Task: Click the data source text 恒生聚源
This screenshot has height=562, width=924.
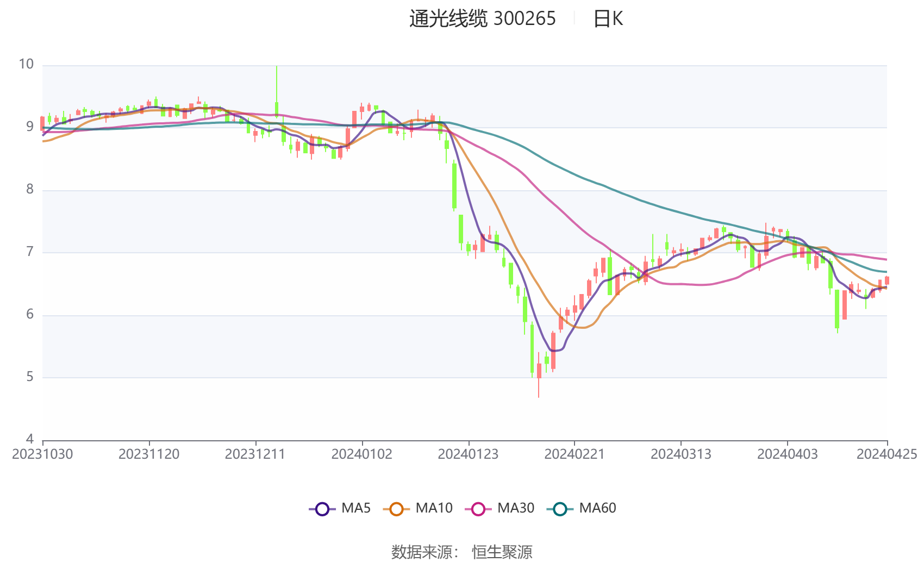Action: tap(502, 552)
